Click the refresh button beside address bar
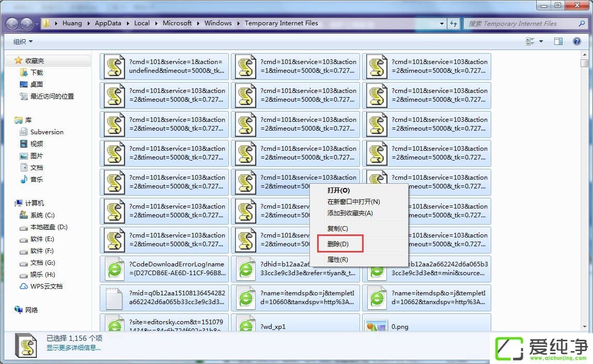 454,23
